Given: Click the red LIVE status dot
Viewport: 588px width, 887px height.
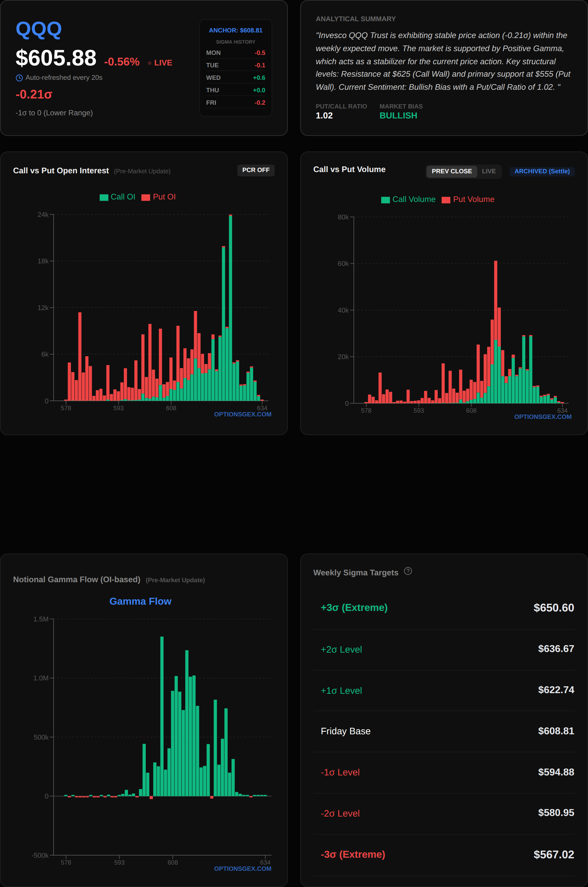Looking at the screenshot, I should tap(149, 63).
